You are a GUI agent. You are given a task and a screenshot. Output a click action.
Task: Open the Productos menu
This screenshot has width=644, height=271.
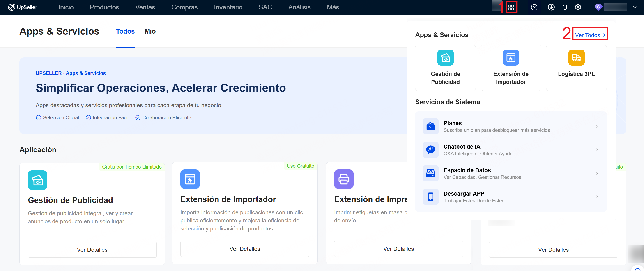click(x=104, y=7)
